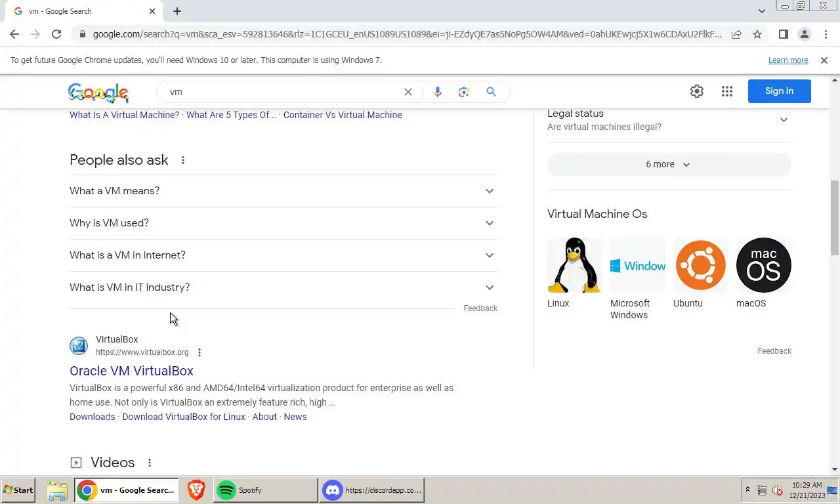Open Windows Explorer from taskbar
Viewport: 840px width, 504px height.
[x=57, y=490]
